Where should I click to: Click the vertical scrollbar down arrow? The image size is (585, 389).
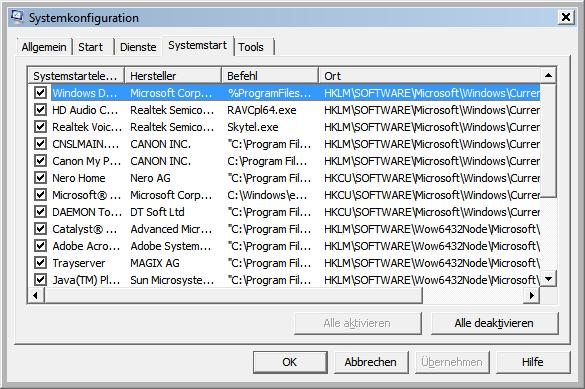548,279
